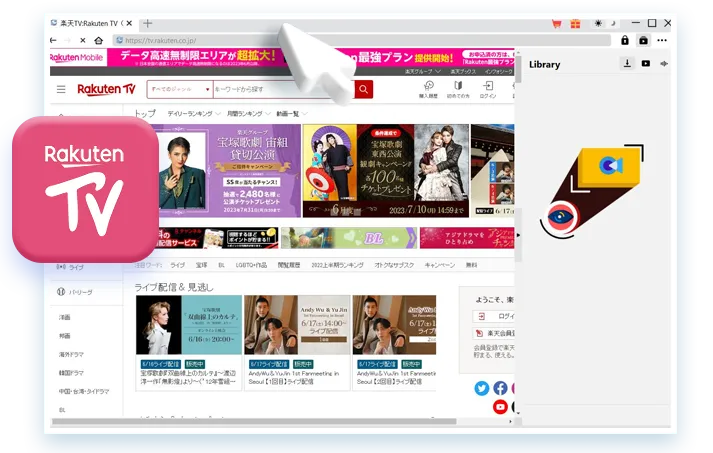
Task: Click the vertical scrollbar of the web page
Action: point(518,68)
